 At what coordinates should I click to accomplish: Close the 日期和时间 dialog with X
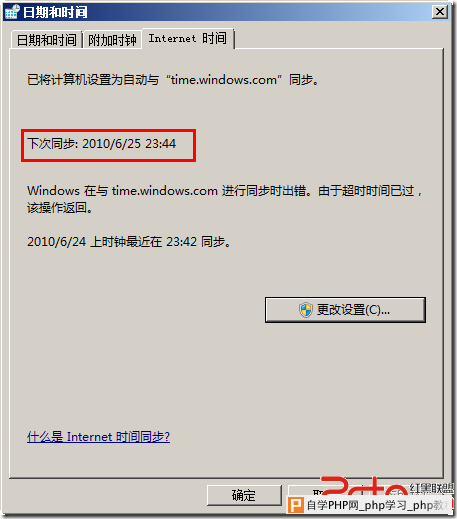(x=440, y=12)
